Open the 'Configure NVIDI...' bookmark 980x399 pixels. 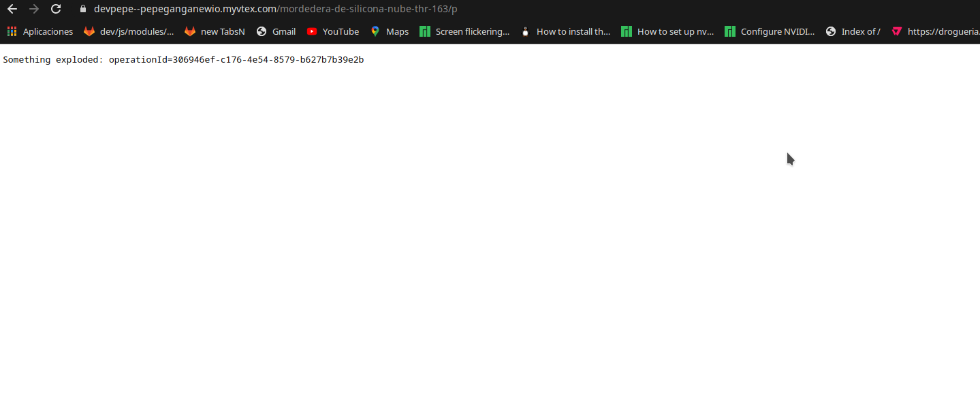(776, 31)
